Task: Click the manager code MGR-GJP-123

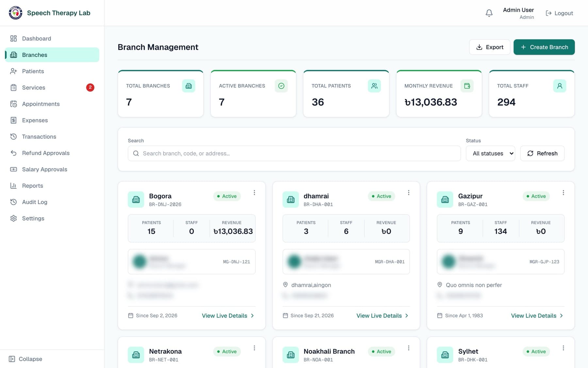Action: (x=544, y=262)
